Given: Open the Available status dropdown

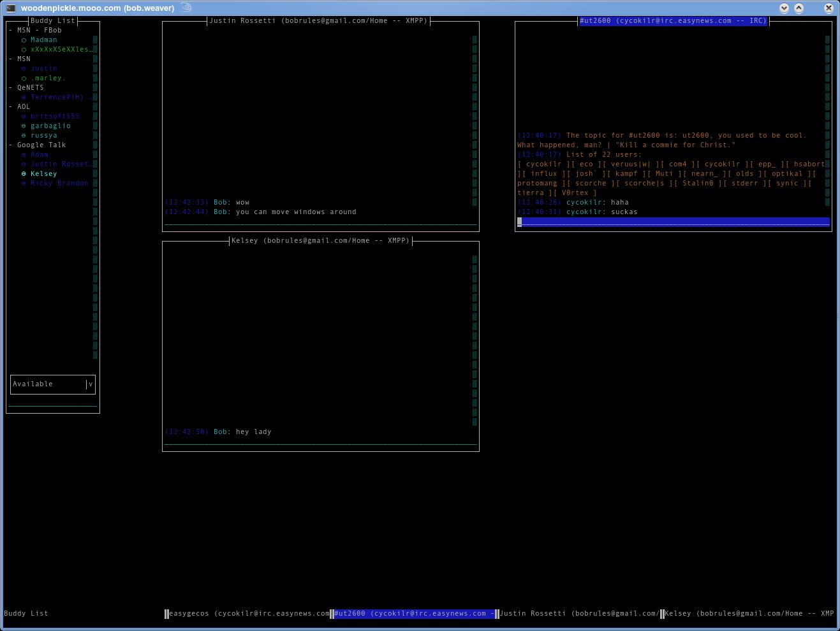Looking at the screenshot, I should [x=90, y=384].
